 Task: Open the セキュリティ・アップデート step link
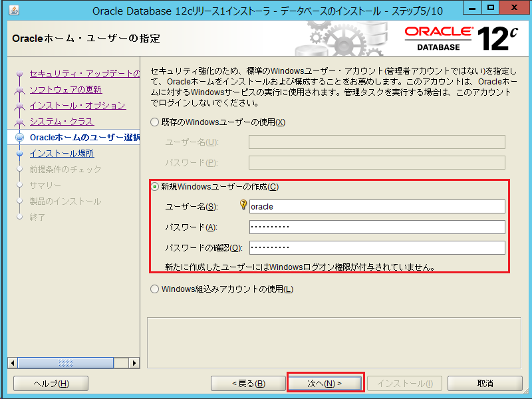pos(84,74)
